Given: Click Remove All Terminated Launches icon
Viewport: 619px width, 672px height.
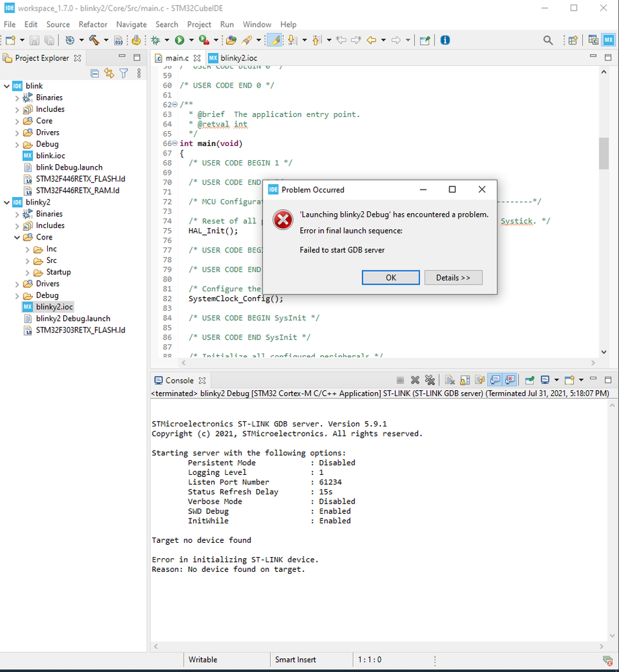Looking at the screenshot, I should pos(429,380).
